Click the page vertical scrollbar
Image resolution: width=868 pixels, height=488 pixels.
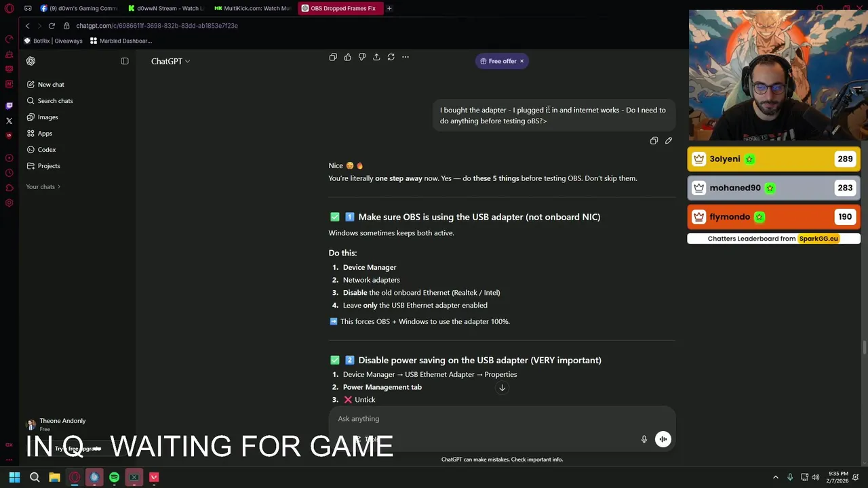[864, 347]
